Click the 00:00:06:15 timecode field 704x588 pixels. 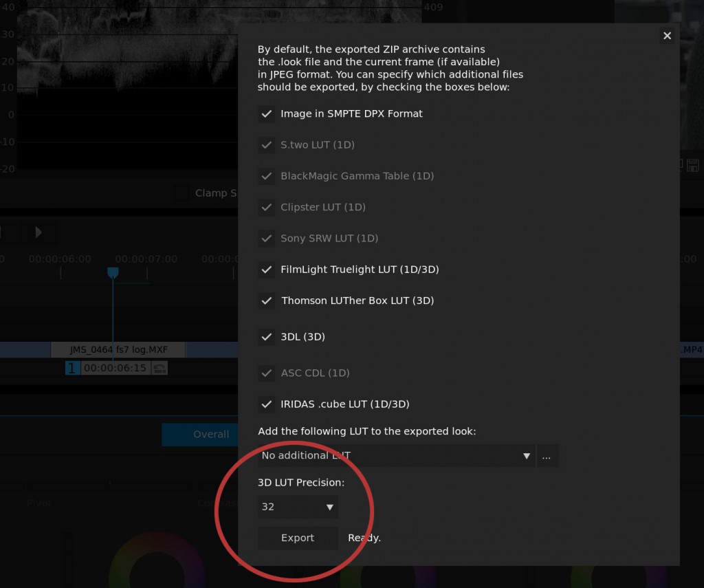pyautogui.click(x=115, y=369)
